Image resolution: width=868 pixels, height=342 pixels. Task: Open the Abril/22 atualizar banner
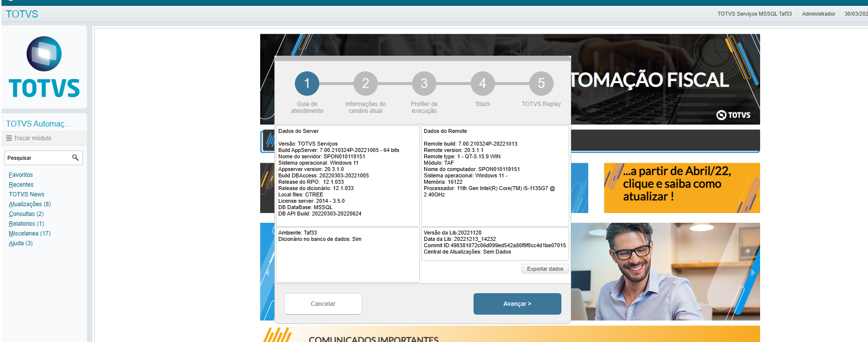[682, 188]
